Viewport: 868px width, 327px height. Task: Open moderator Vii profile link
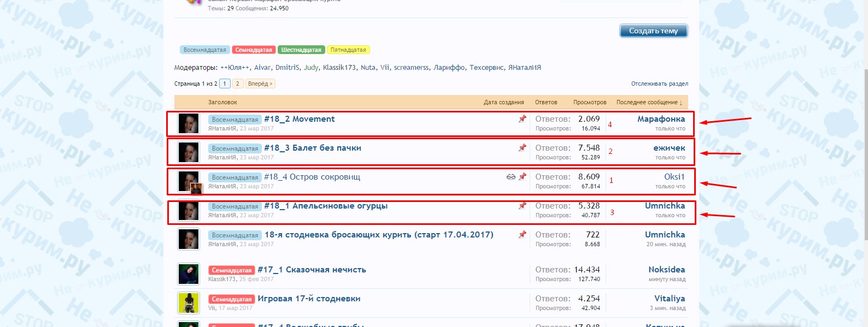coord(385,68)
